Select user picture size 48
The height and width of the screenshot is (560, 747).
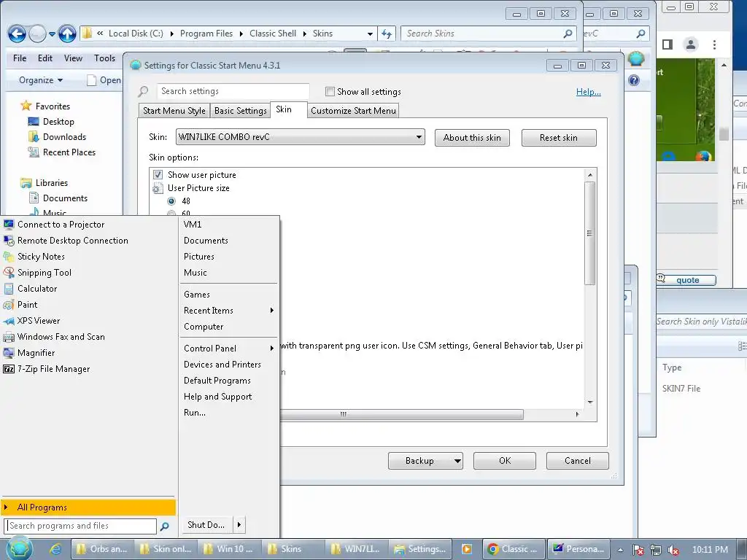(171, 201)
